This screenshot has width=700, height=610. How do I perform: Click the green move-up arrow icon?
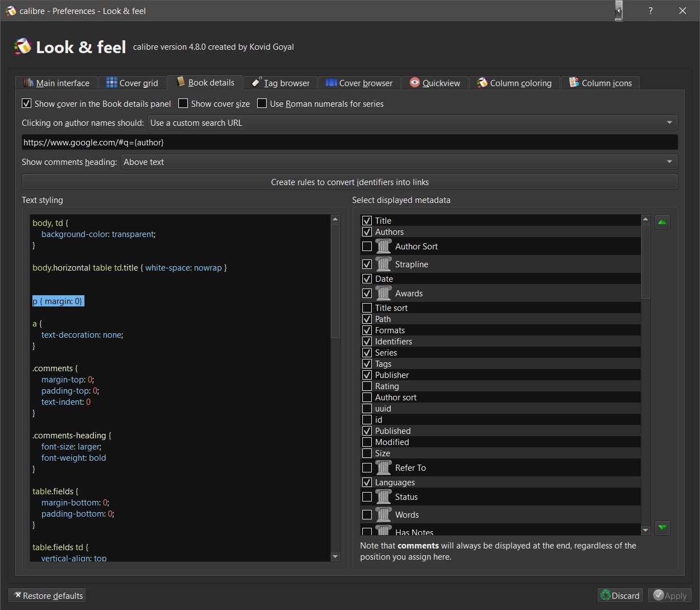[663, 222]
